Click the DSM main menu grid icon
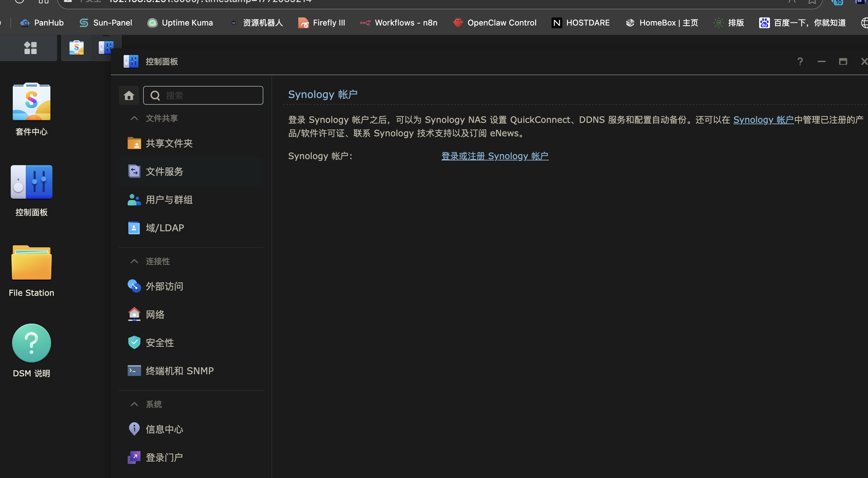 (x=30, y=47)
